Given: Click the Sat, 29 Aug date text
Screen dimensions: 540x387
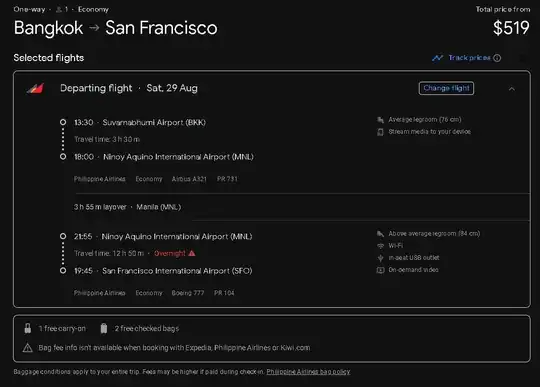Looking at the screenshot, I should [x=172, y=88].
